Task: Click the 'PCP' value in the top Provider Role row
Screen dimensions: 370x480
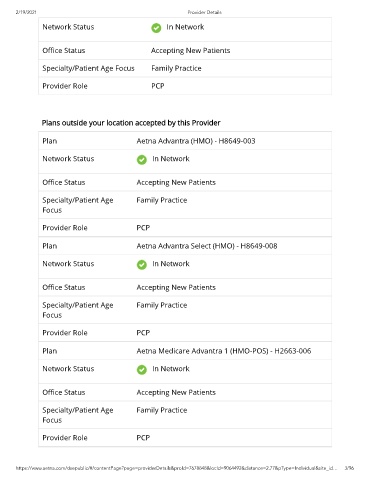Action: click(158, 86)
